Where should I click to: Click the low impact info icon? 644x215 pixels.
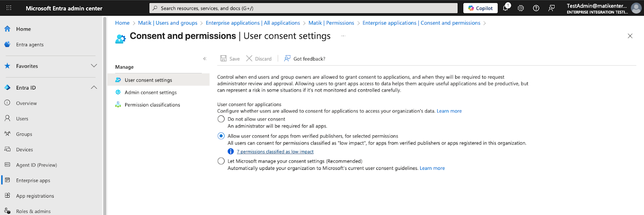click(x=231, y=152)
